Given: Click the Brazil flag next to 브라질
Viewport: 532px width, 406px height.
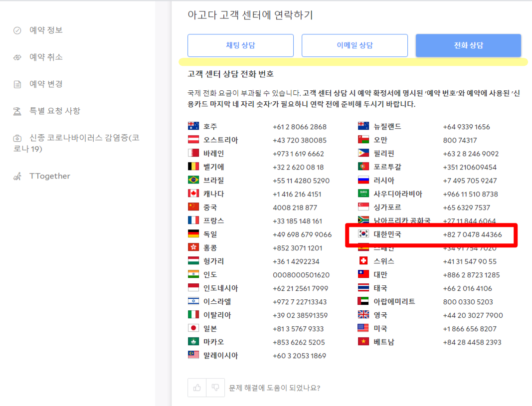Looking at the screenshot, I should click(193, 180).
